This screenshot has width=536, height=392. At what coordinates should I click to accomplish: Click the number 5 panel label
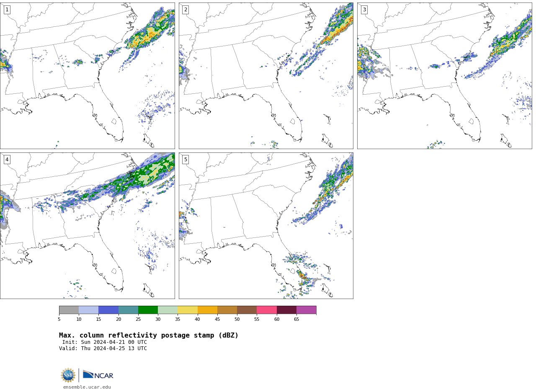[186, 160]
